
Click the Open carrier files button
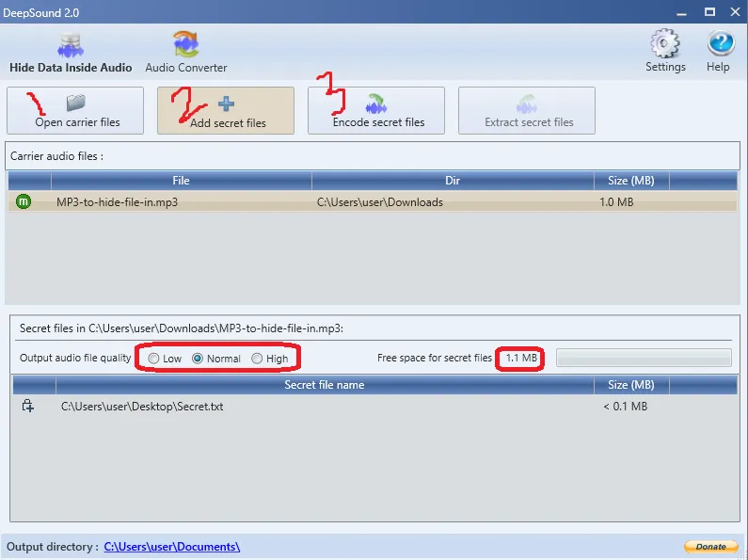click(x=75, y=111)
